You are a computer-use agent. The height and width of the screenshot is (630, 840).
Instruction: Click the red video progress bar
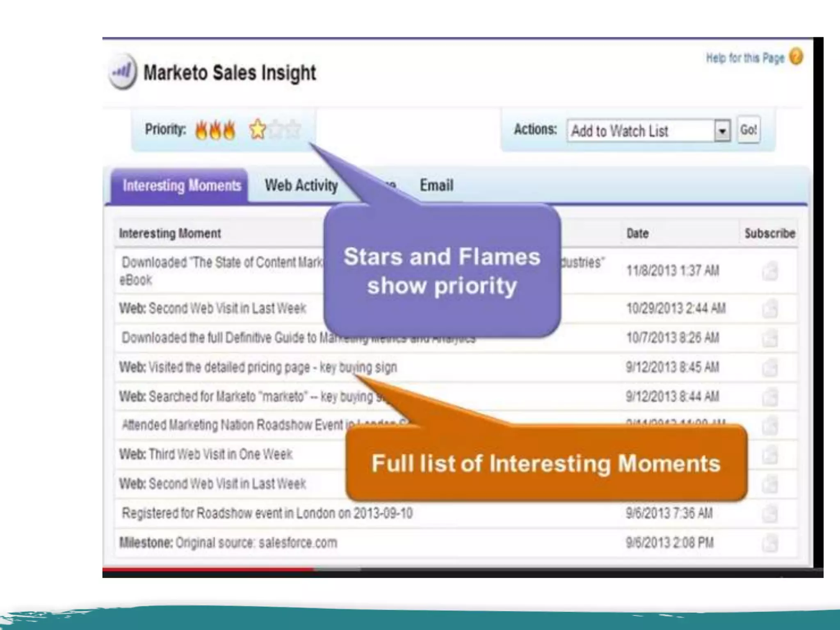[208, 569]
